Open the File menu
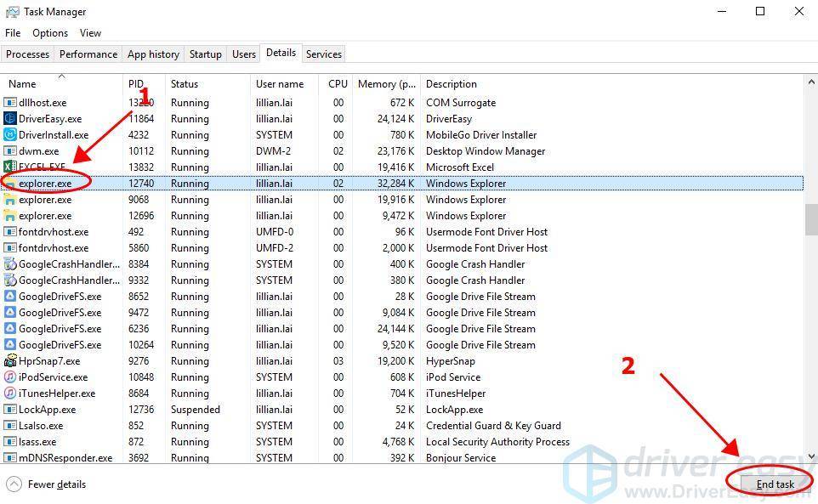The image size is (818, 504). coord(13,33)
